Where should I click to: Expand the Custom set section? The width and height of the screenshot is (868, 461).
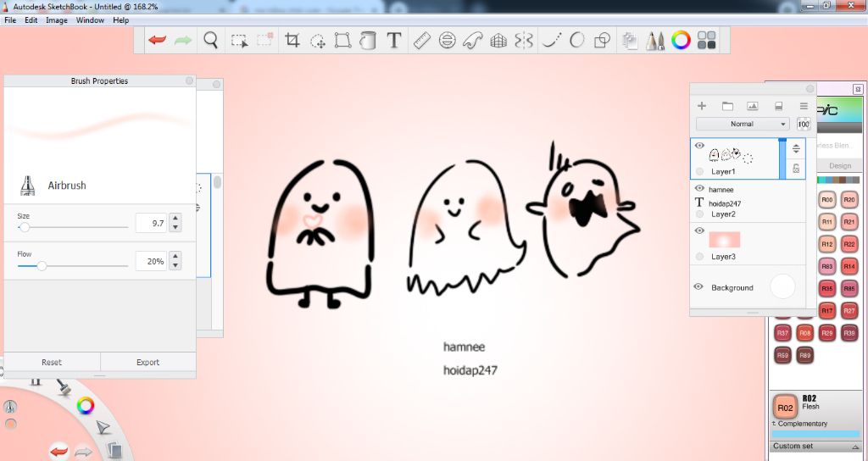coord(816,446)
